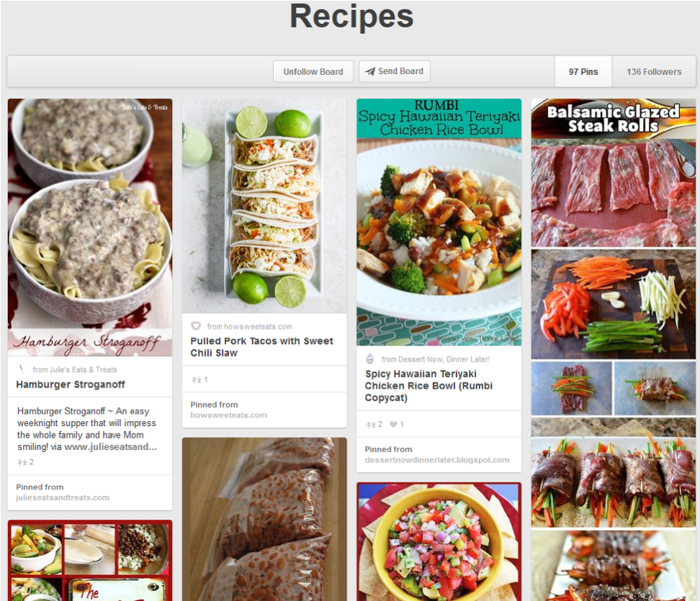Click the repin count icon under Pulled Pork Tacos

[x=197, y=379]
